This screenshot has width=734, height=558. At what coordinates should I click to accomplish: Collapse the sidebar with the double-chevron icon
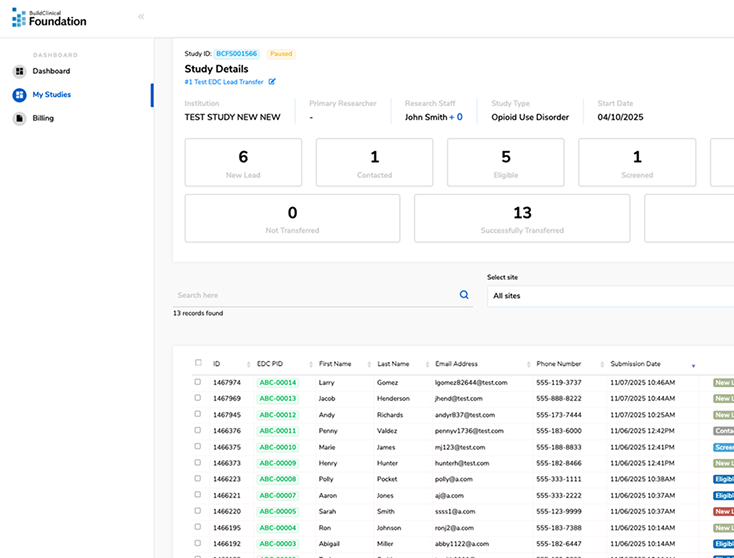pyautogui.click(x=141, y=16)
